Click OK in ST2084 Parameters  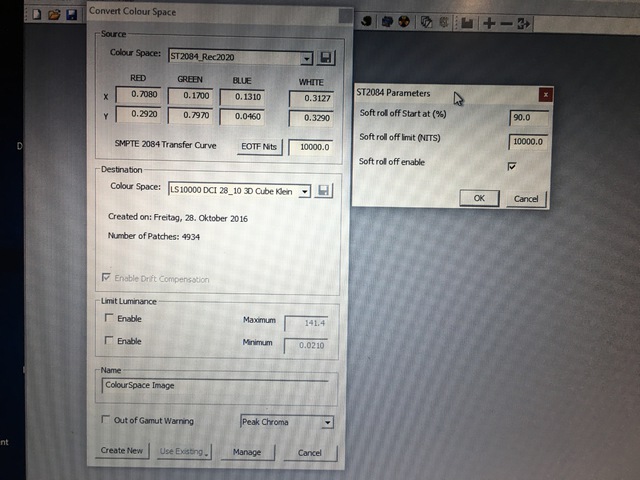[x=479, y=198]
